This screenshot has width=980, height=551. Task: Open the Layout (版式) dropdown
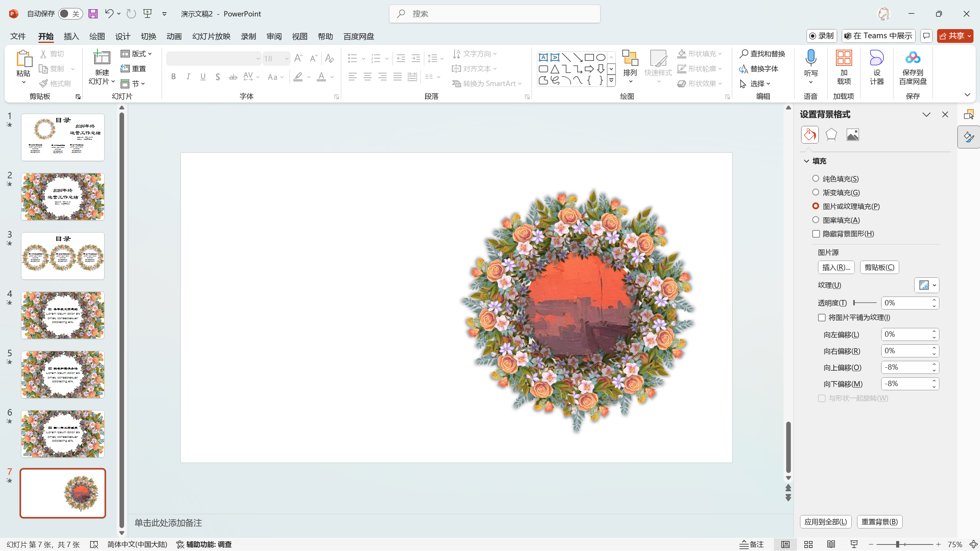click(x=136, y=54)
